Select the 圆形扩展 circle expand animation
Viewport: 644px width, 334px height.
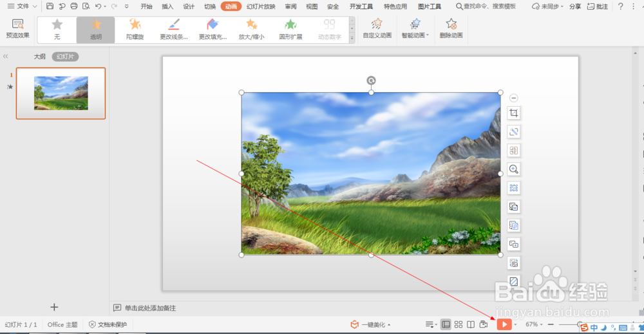290,30
